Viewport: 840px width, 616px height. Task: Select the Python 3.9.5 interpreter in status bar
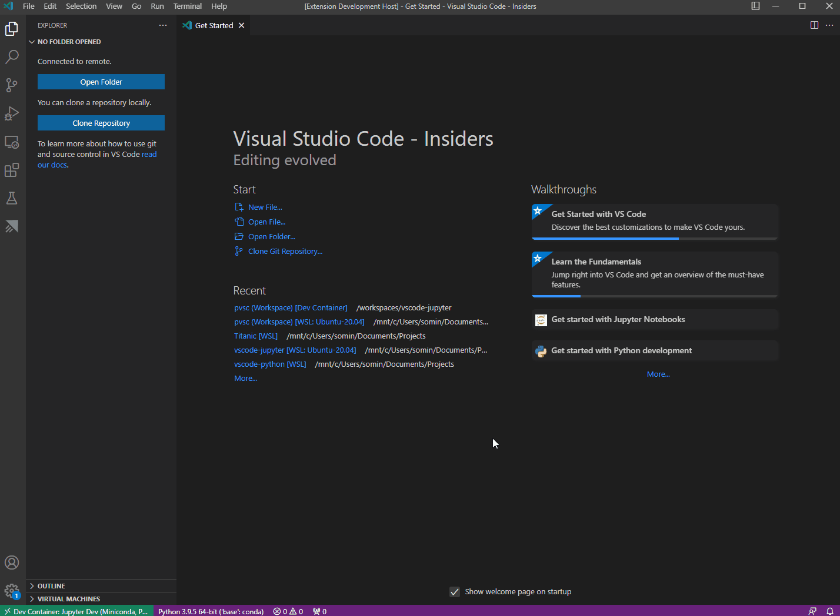point(211,611)
